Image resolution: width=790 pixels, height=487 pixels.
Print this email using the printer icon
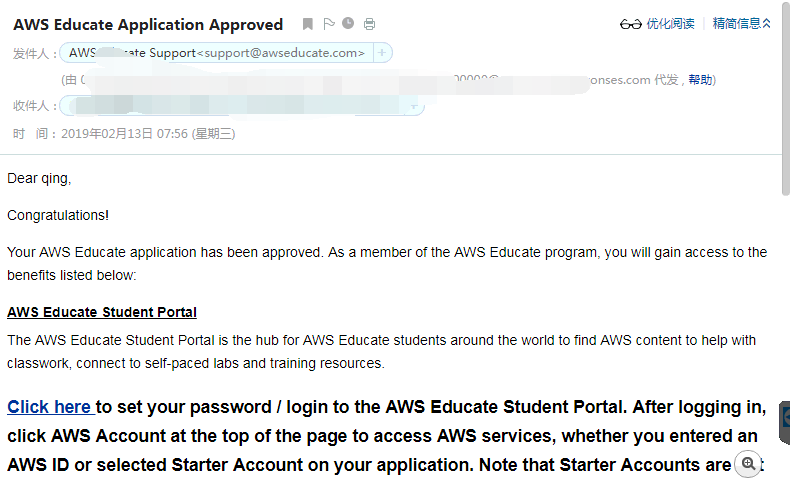pyautogui.click(x=370, y=24)
